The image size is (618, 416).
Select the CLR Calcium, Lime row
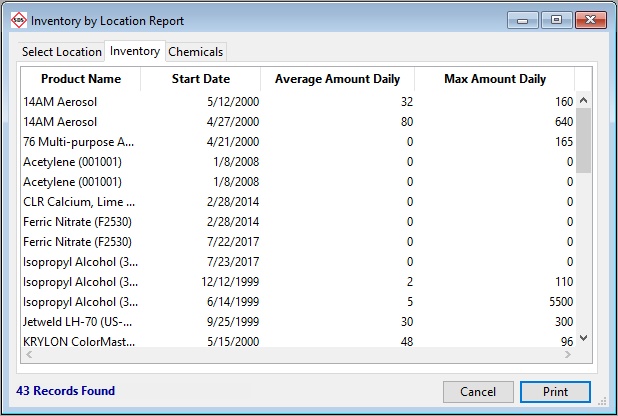click(78, 202)
